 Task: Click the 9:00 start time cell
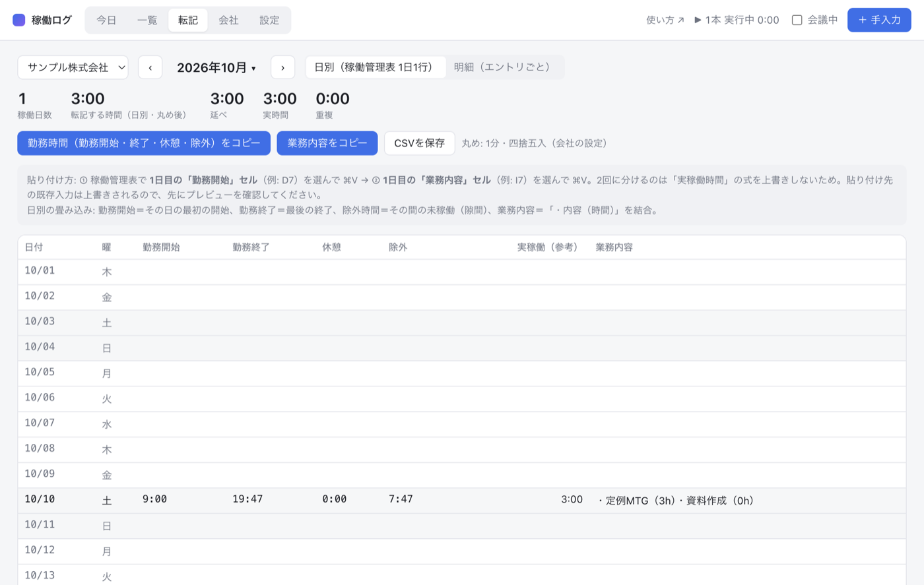(x=154, y=499)
